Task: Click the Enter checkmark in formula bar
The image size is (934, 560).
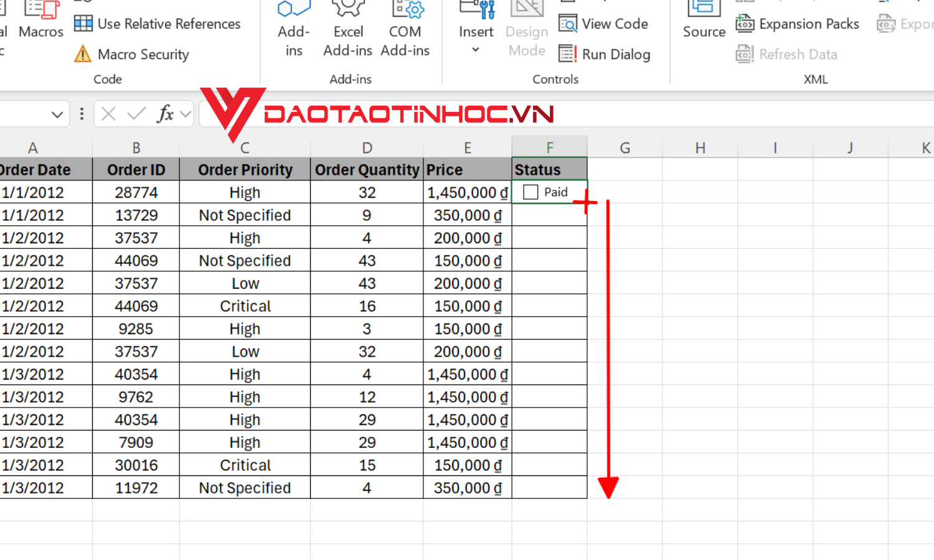Action: (136, 114)
